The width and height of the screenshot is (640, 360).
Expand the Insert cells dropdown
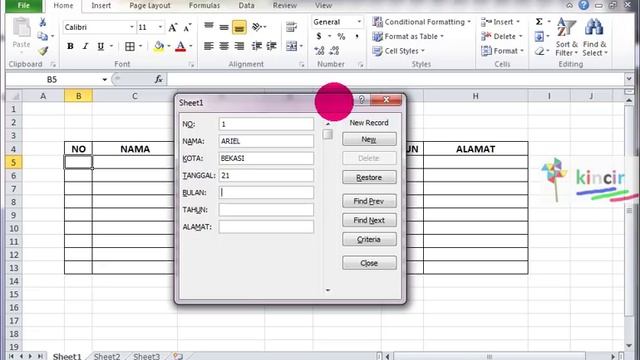pos(518,22)
